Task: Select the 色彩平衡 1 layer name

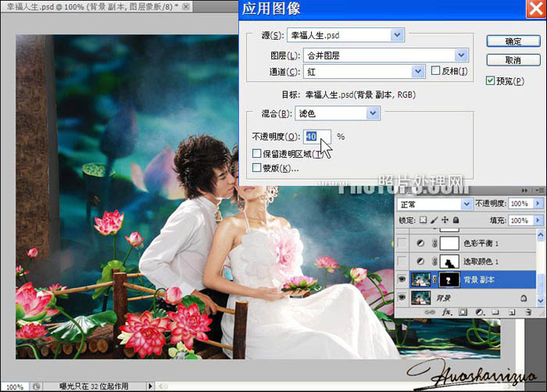Action: [x=481, y=244]
